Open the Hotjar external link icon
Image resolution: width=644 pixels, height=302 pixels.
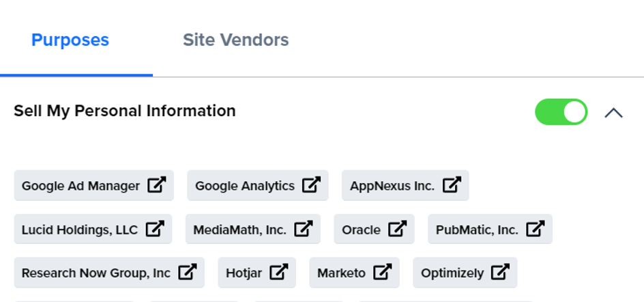[279, 273]
